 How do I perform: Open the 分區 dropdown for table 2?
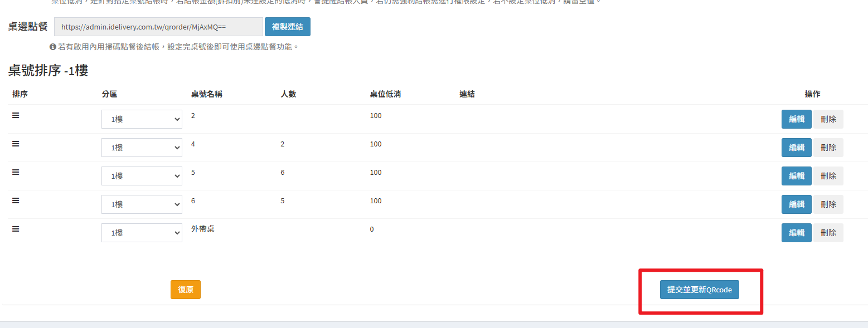pos(142,119)
